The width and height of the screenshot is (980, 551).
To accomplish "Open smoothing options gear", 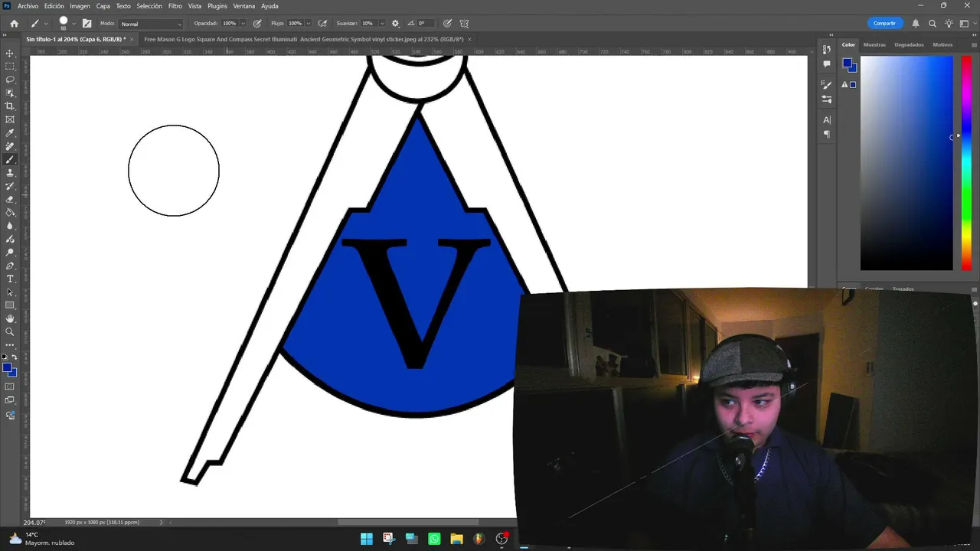I will pos(395,24).
